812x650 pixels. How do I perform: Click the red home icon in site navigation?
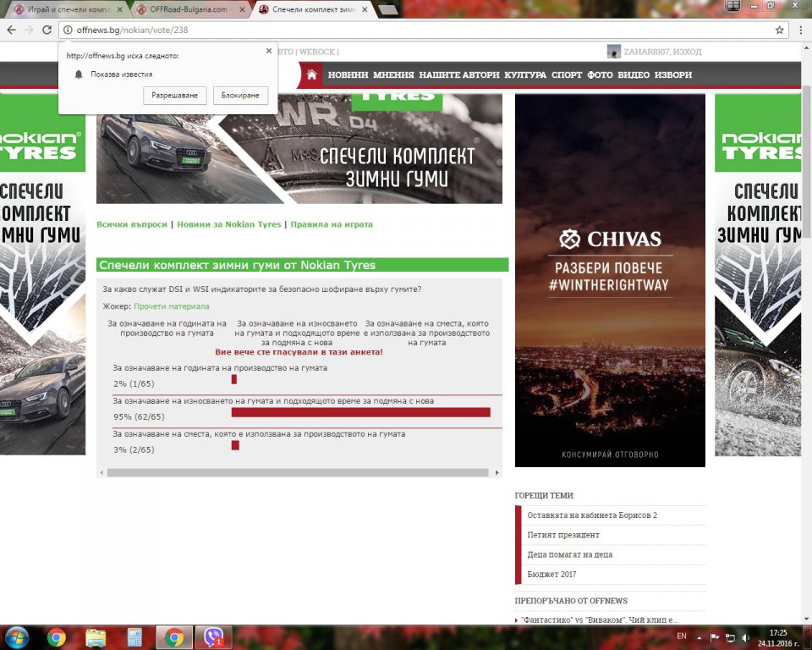coord(311,75)
